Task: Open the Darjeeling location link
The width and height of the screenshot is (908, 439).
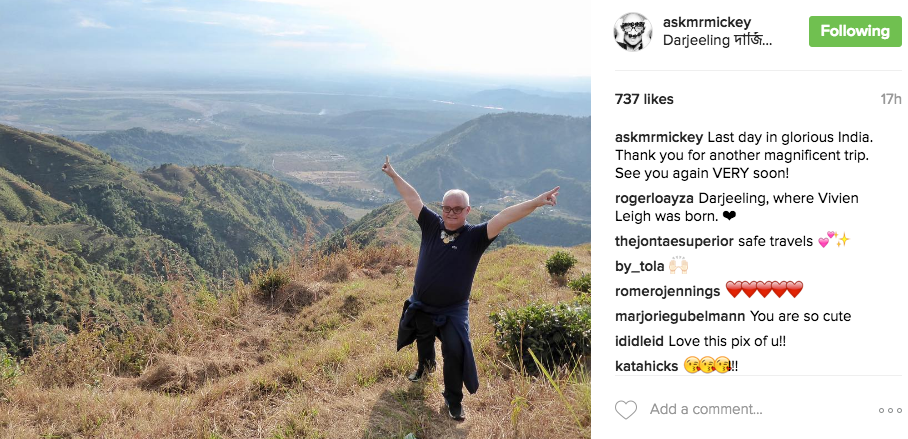Action: click(x=717, y=41)
